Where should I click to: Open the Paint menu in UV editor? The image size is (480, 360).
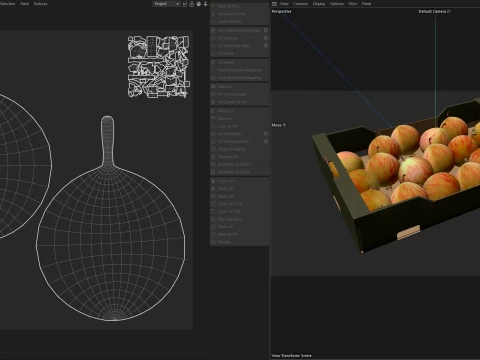(x=24, y=4)
